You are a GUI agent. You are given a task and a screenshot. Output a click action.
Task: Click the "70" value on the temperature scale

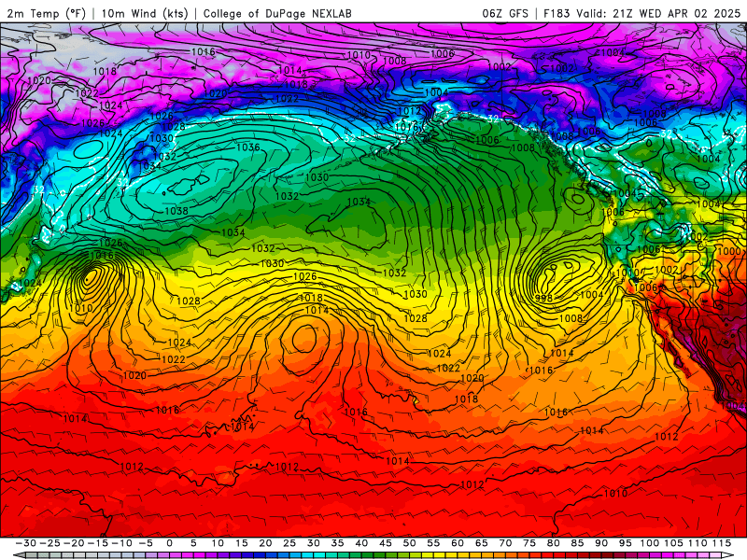coord(505,543)
